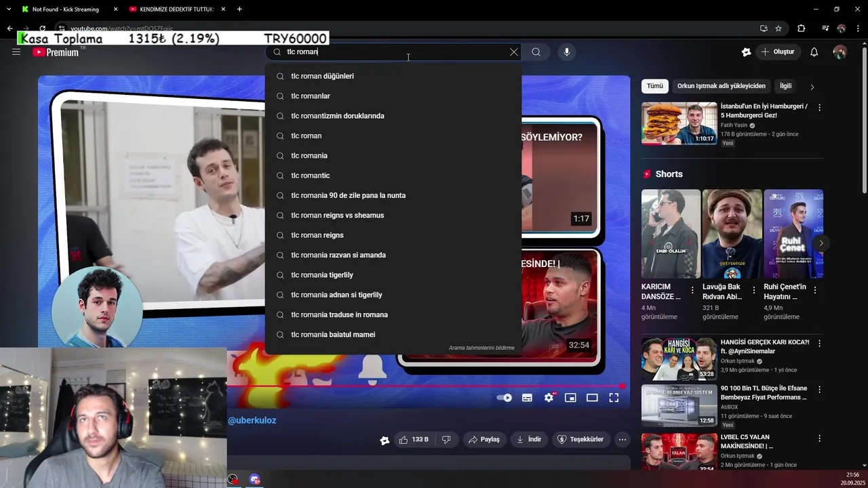Open the YouTube hamburger guide menu
This screenshot has width=868, height=488.
[16, 52]
